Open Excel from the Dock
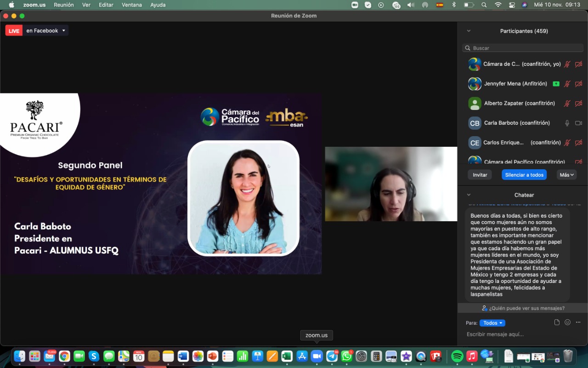This screenshot has width=588, height=368. click(287, 356)
